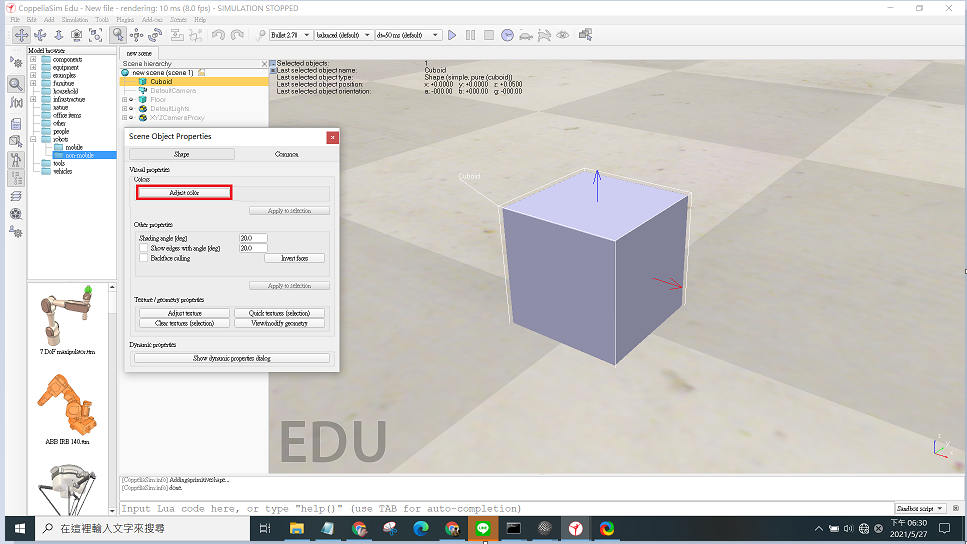The width and height of the screenshot is (967, 544).
Task: Open the layers sidebar icon
Action: 16,197
